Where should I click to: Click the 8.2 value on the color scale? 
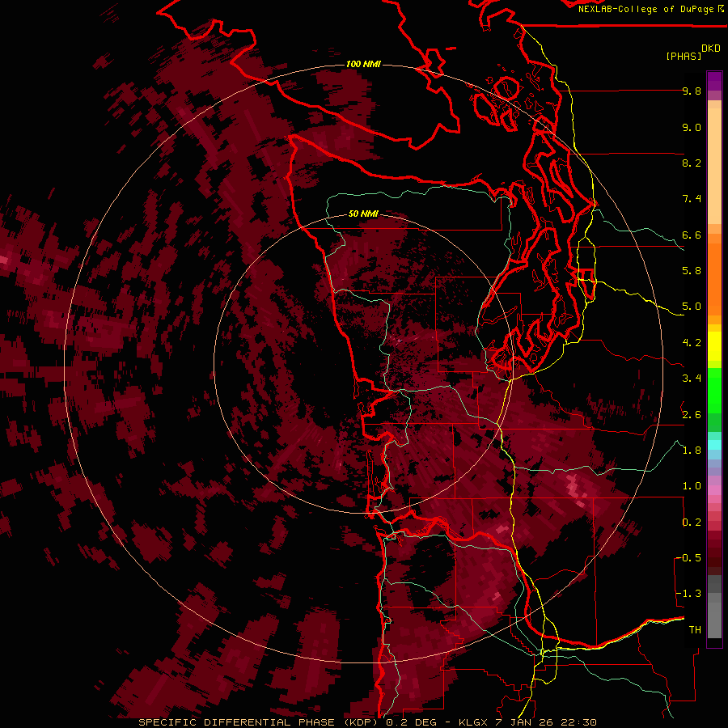(x=692, y=163)
